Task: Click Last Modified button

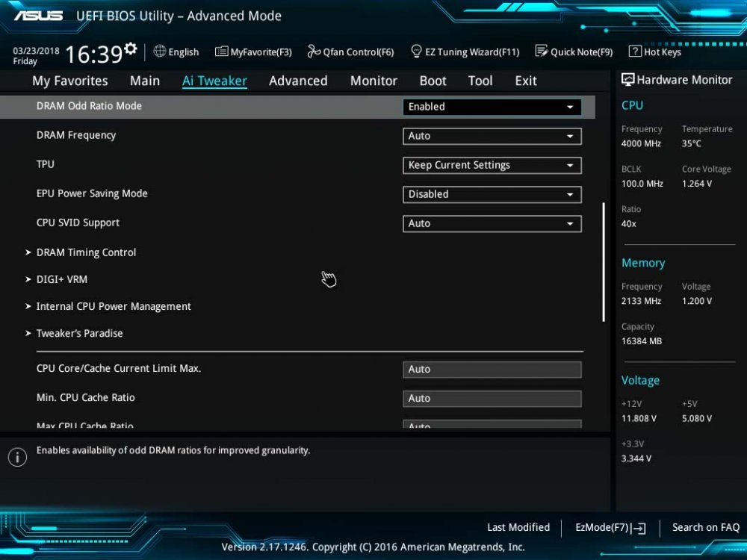Action: [x=518, y=527]
